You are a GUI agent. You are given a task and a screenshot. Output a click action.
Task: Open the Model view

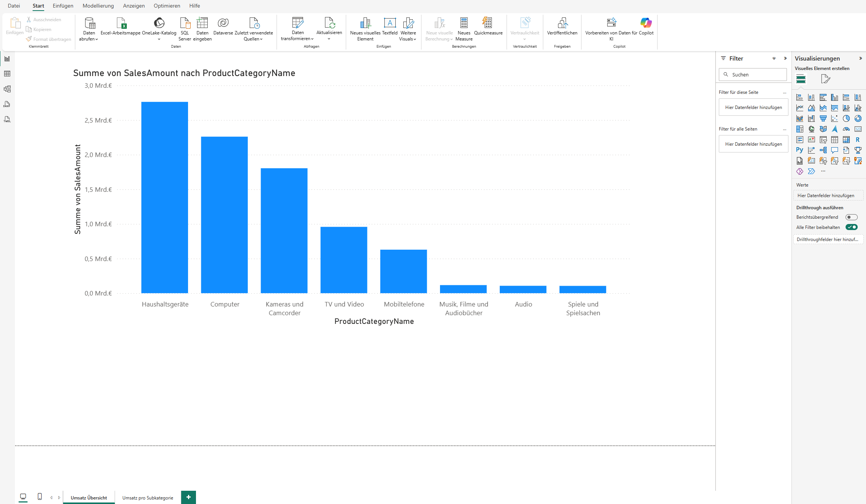click(x=7, y=89)
